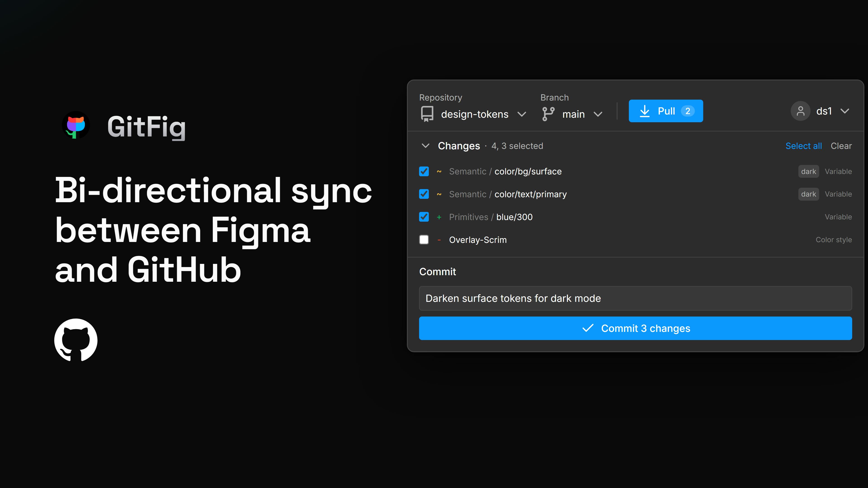The width and height of the screenshot is (868, 488).
Task: Uncheck the color/bg/surface change
Action: point(424,171)
